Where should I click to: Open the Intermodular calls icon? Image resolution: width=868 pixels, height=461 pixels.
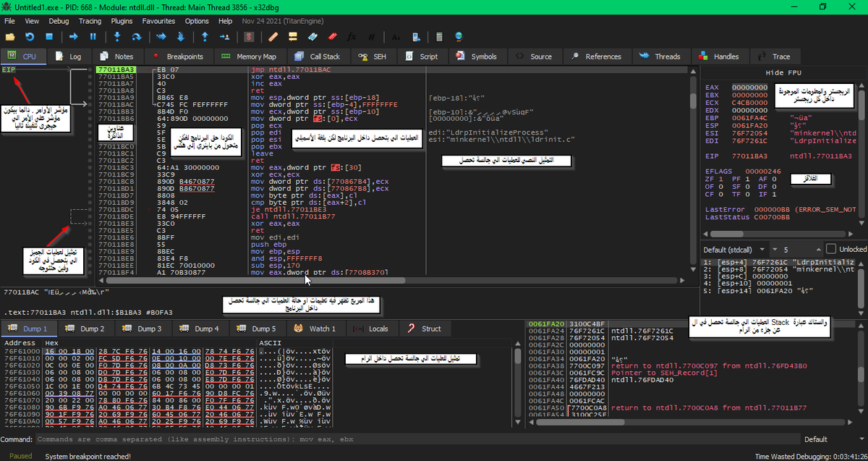414,36
